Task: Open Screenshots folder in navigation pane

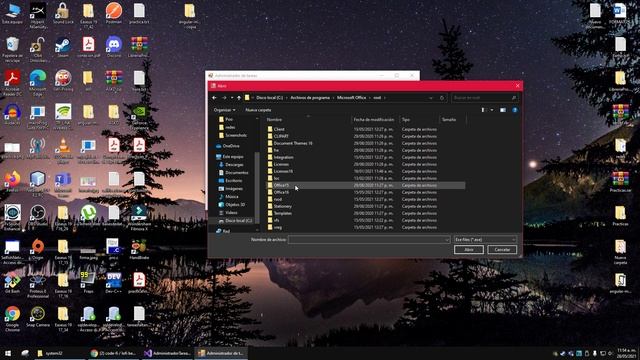Action: tap(236, 136)
